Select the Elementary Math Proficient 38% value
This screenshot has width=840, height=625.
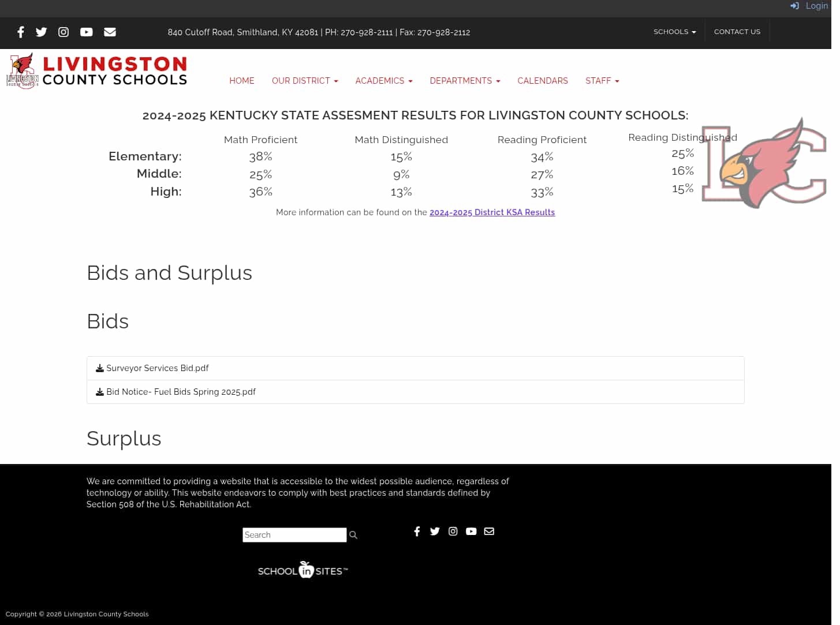tap(260, 156)
